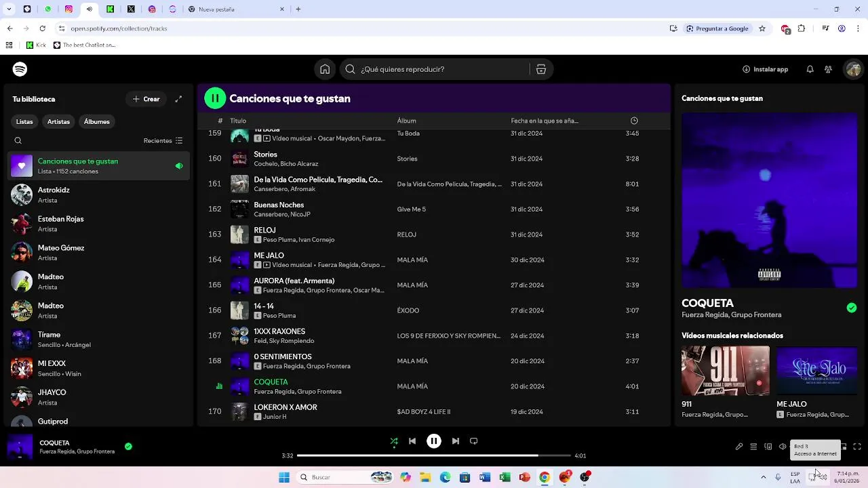The image size is (868, 488).
Task: Select the track ME JALO in the list
Action: [434, 260]
